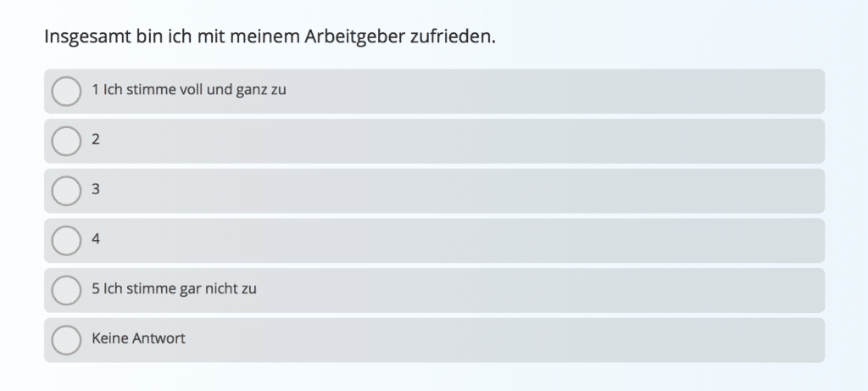Screen dimensions: 868x391
Task: Click the 'Keine Antwort' label text
Action: (x=138, y=339)
